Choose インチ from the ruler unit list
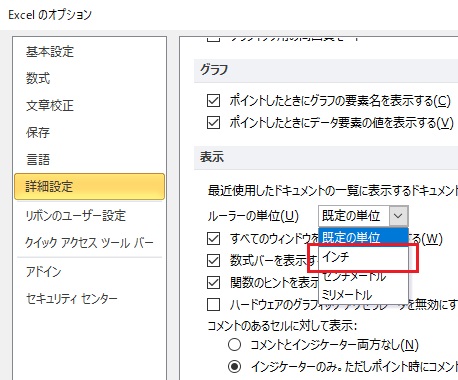The width and height of the screenshot is (458, 380). click(363, 257)
